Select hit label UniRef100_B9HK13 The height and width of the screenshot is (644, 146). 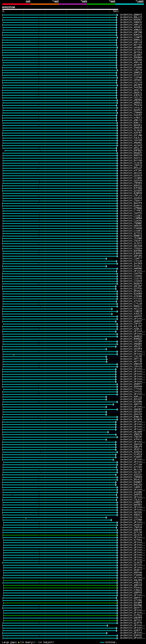(131, 40)
